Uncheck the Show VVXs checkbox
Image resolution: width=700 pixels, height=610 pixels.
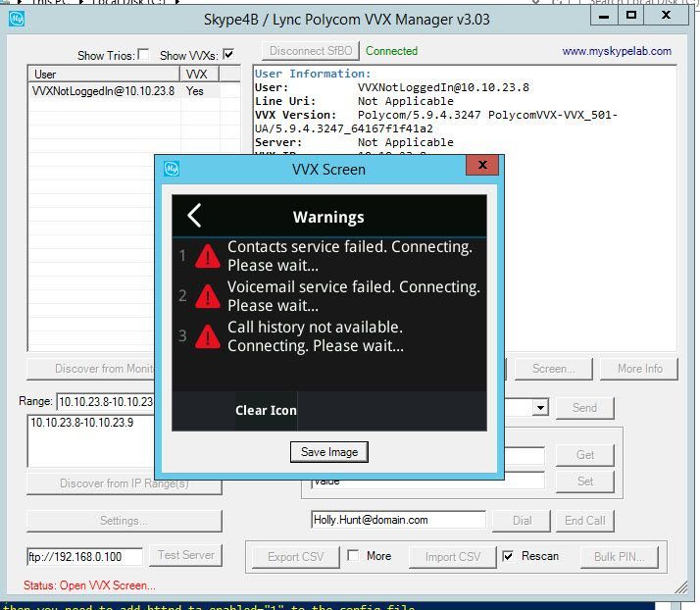[x=228, y=55]
